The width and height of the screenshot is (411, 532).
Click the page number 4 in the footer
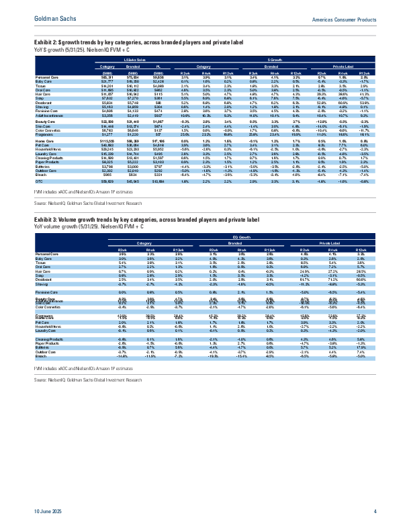click(375, 511)
